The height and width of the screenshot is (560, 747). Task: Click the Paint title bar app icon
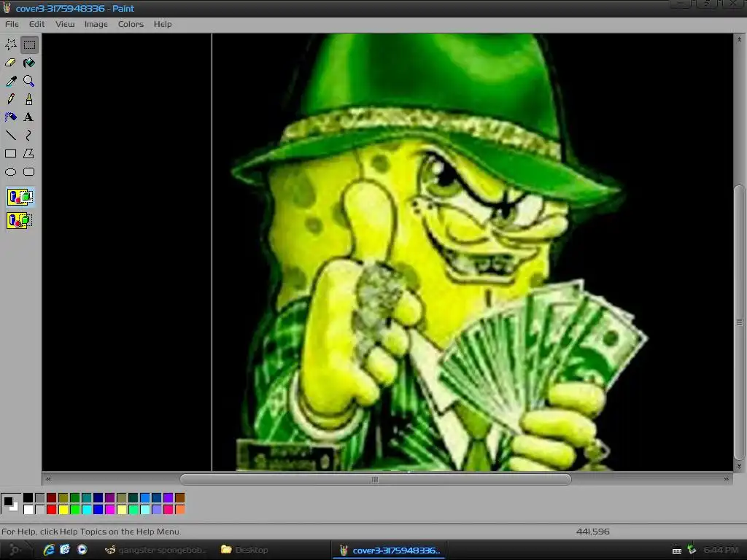click(7, 8)
